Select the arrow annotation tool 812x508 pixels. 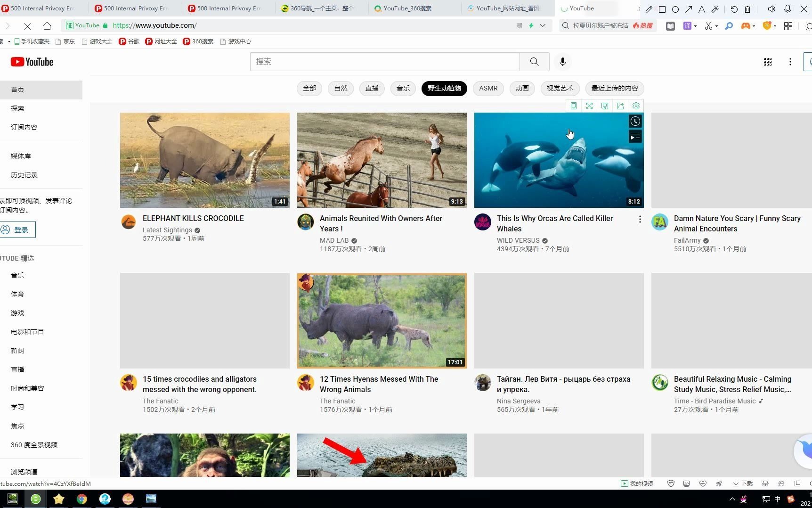(689, 9)
